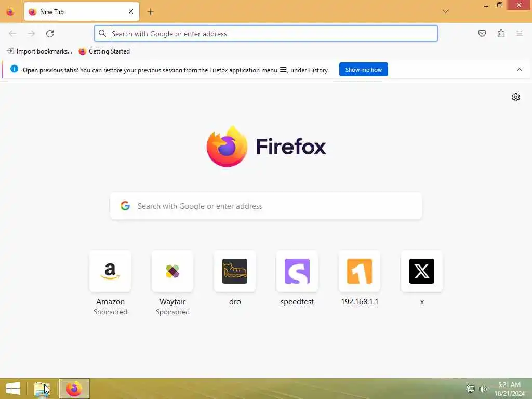This screenshot has width=532, height=399.
Task: Open the Save to Pocket icon
Action: pos(482,33)
